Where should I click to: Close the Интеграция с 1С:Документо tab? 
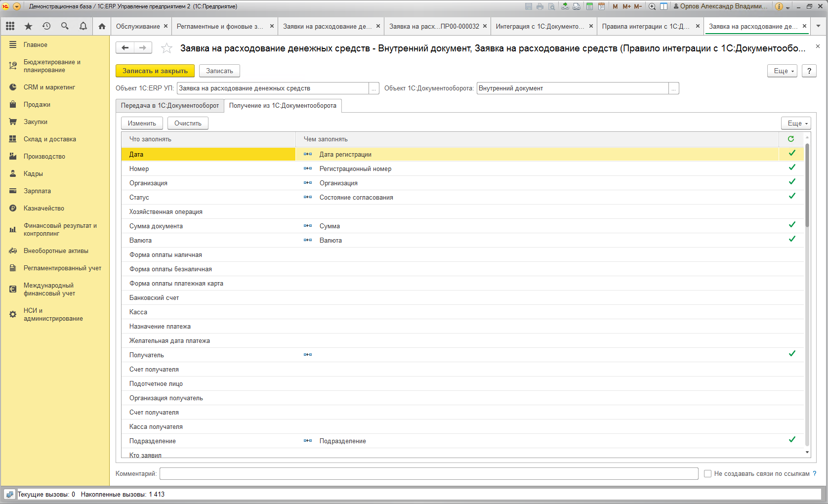tap(591, 26)
